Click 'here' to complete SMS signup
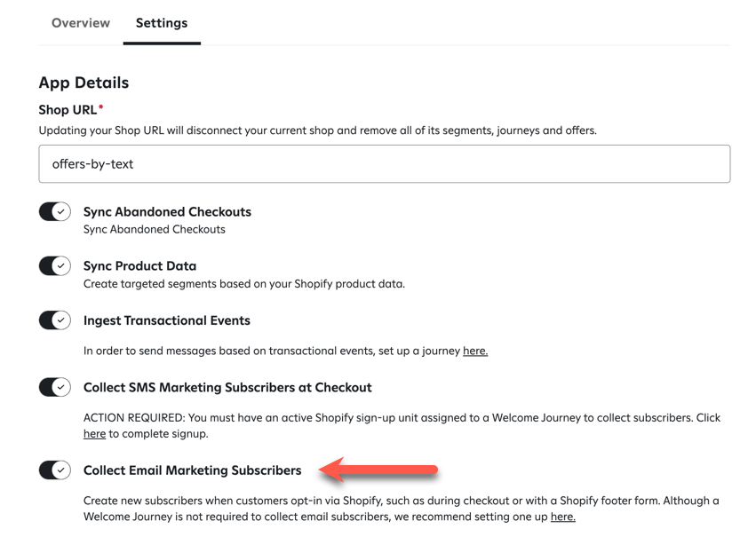This screenshot has height=537, width=756. tap(94, 434)
